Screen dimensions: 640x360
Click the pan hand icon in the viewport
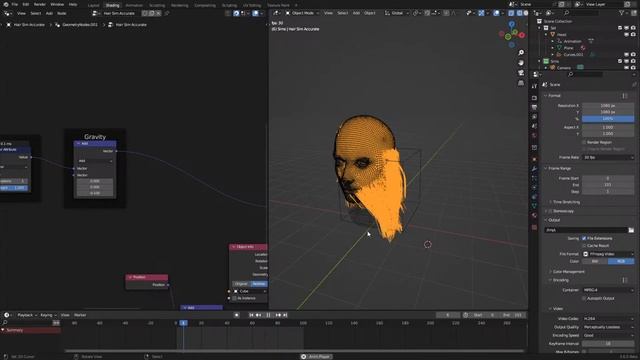[x=521, y=62]
